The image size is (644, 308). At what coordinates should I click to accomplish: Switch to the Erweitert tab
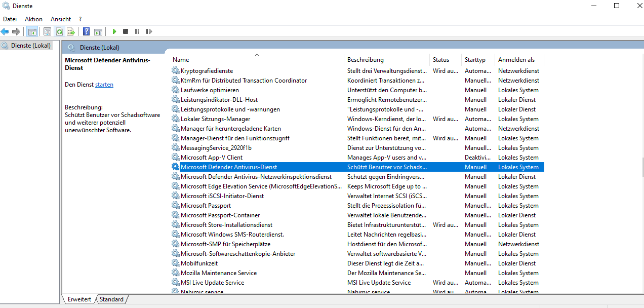[x=79, y=299]
